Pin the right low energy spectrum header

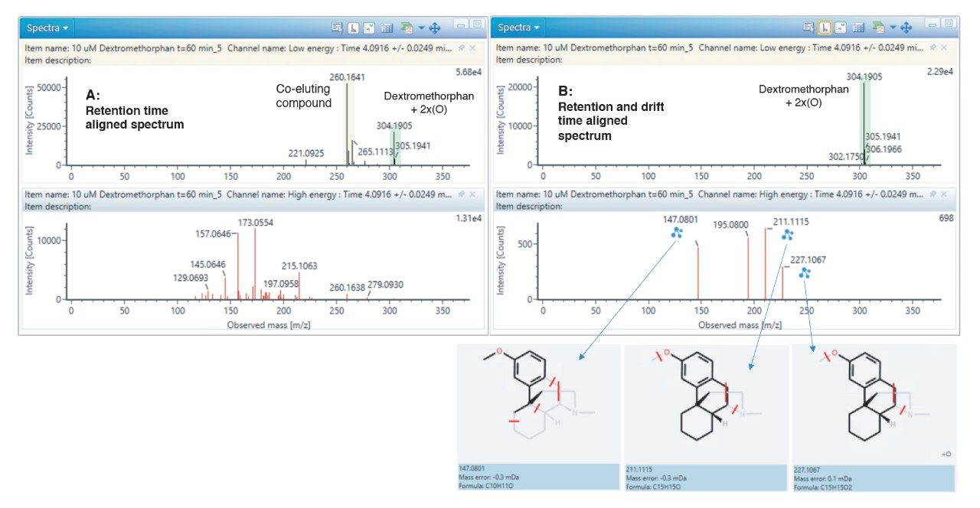point(932,47)
